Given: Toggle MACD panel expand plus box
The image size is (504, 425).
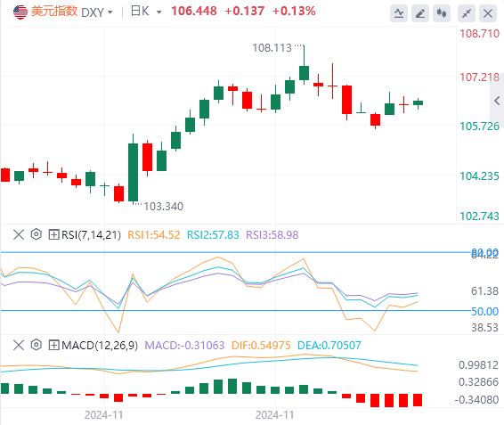Looking at the screenshot, I should [x=53, y=345].
